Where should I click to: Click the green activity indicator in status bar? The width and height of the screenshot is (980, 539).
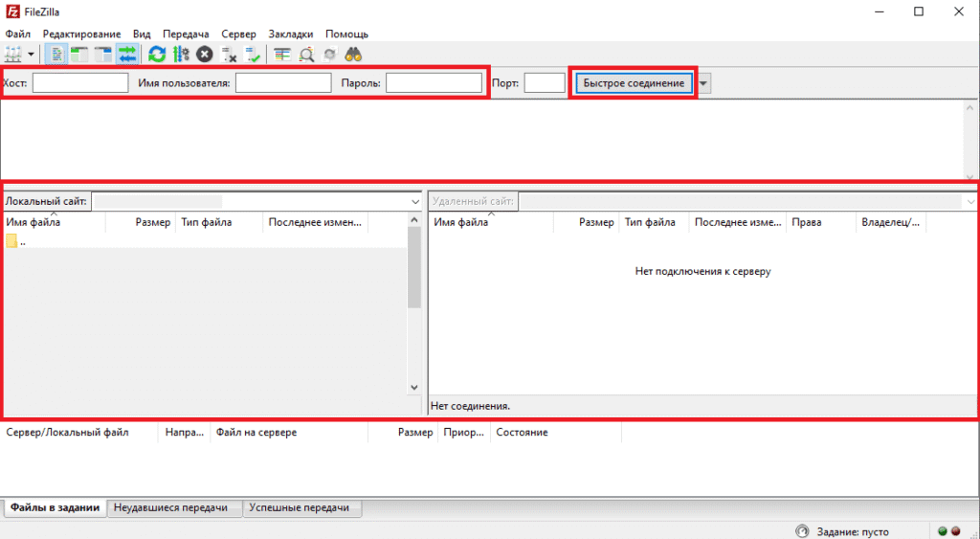coord(943,531)
